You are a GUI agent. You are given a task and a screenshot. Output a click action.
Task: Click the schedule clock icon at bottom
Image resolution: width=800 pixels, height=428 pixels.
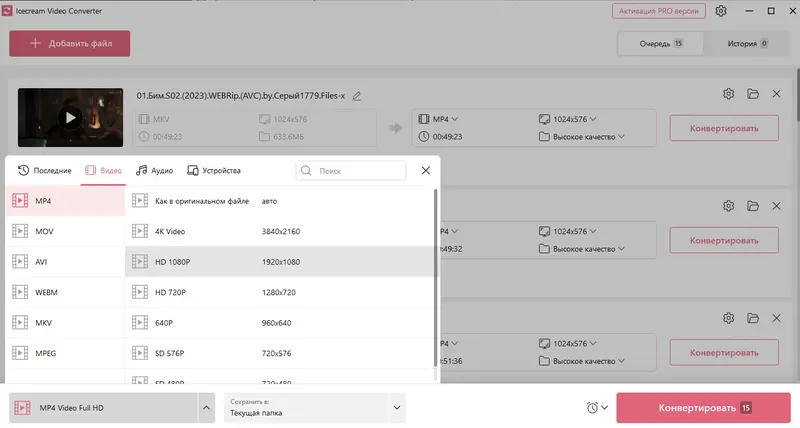point(597,408)
